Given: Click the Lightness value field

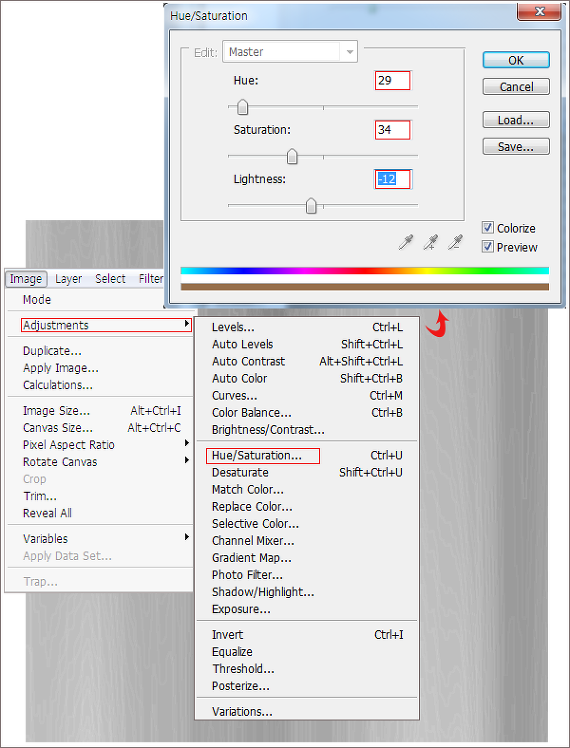Looking at the screenshot, I should pos(393,179).
